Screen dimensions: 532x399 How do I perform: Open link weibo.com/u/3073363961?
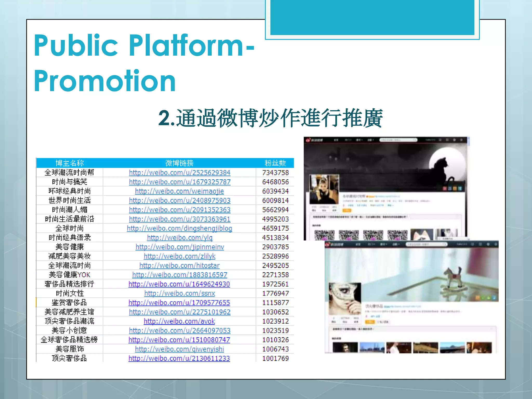pyautogui.click(x=179, y=219)
